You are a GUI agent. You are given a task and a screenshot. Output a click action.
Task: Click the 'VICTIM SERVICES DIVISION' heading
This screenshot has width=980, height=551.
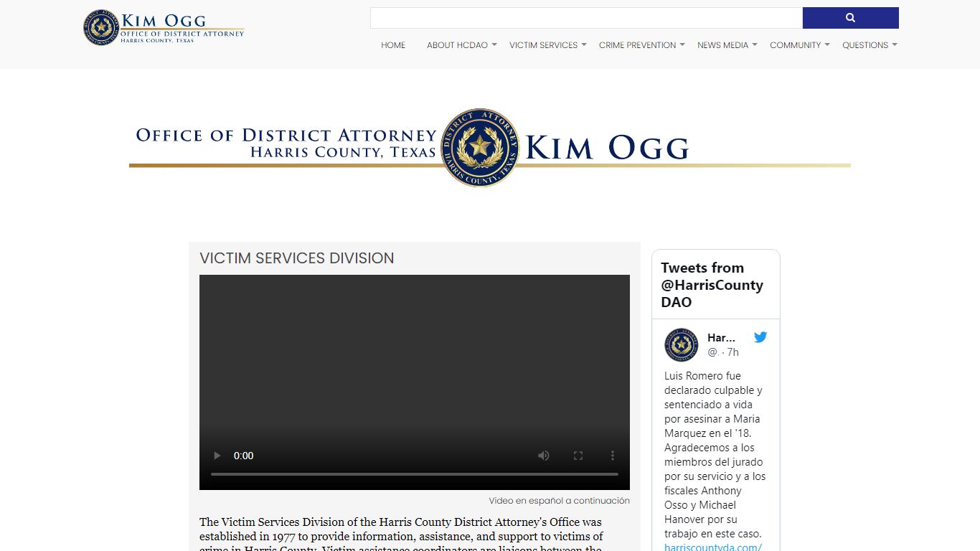(297, 258)
